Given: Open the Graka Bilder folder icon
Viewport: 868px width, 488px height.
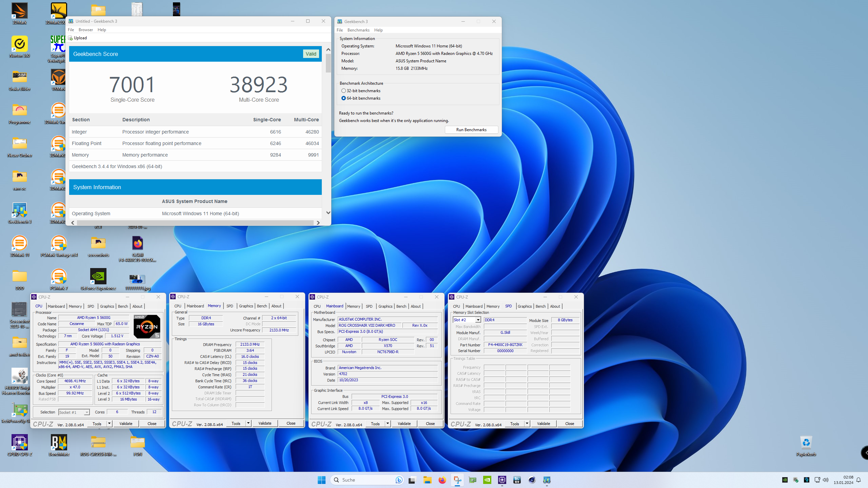Looking at the screenshot, I should pos(19,80).
